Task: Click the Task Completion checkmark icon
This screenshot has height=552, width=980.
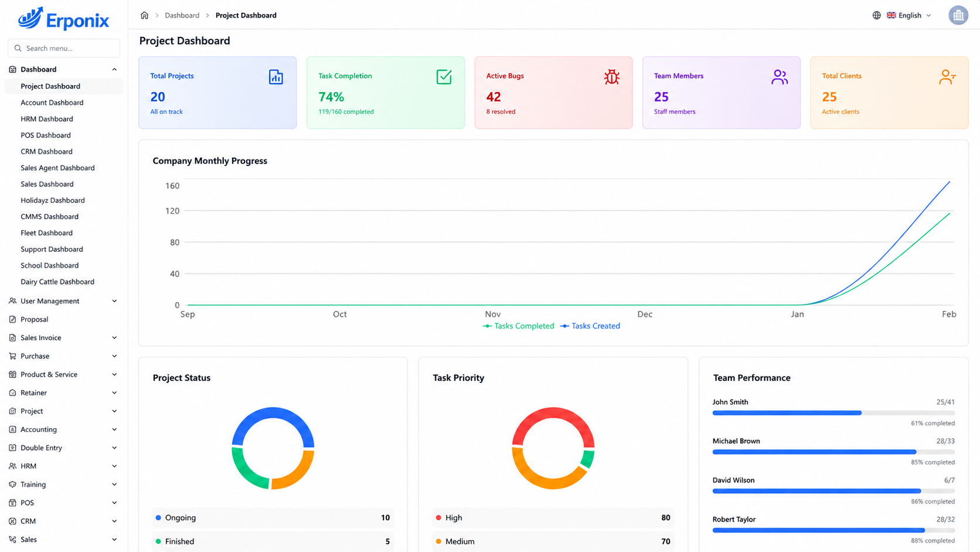Action: click(x=444, y=77)
